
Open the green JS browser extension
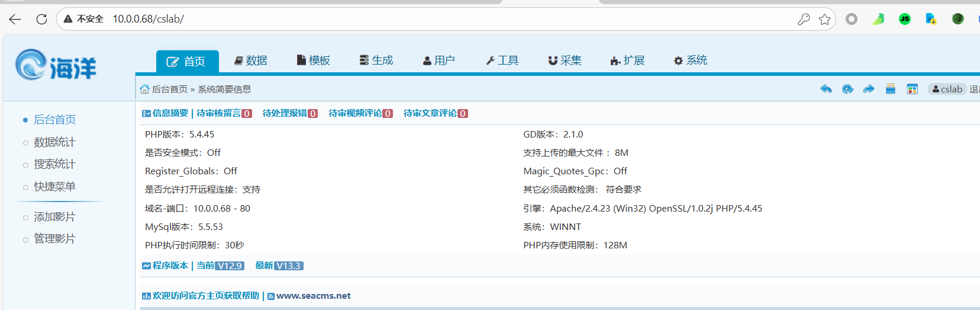[x=904, y=19]
